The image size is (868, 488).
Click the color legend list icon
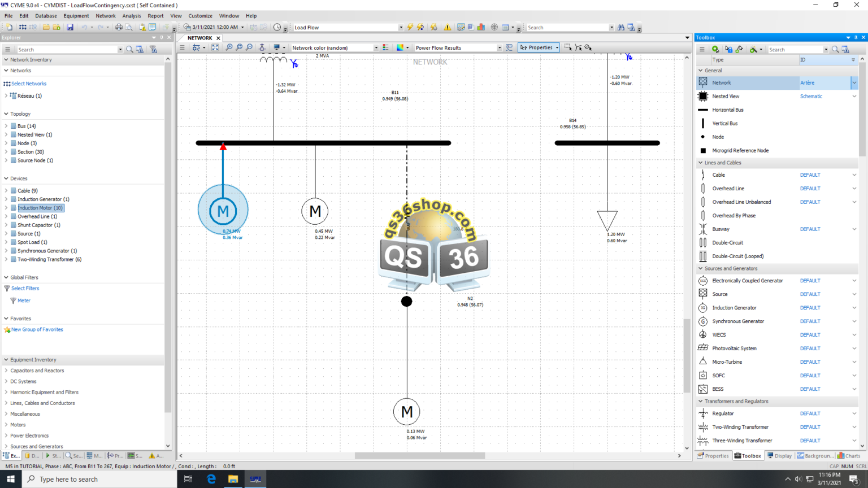coord(385,47)
